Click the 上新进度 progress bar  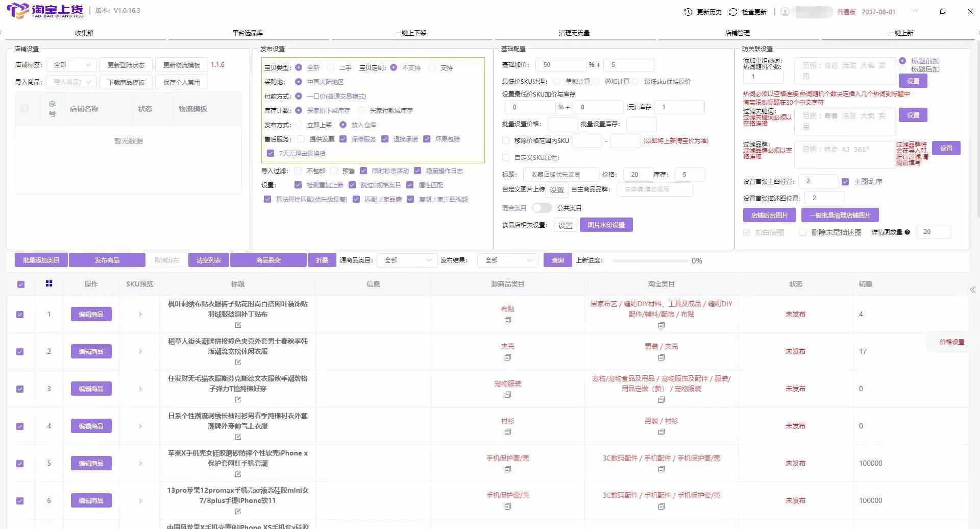coord(651,260)
